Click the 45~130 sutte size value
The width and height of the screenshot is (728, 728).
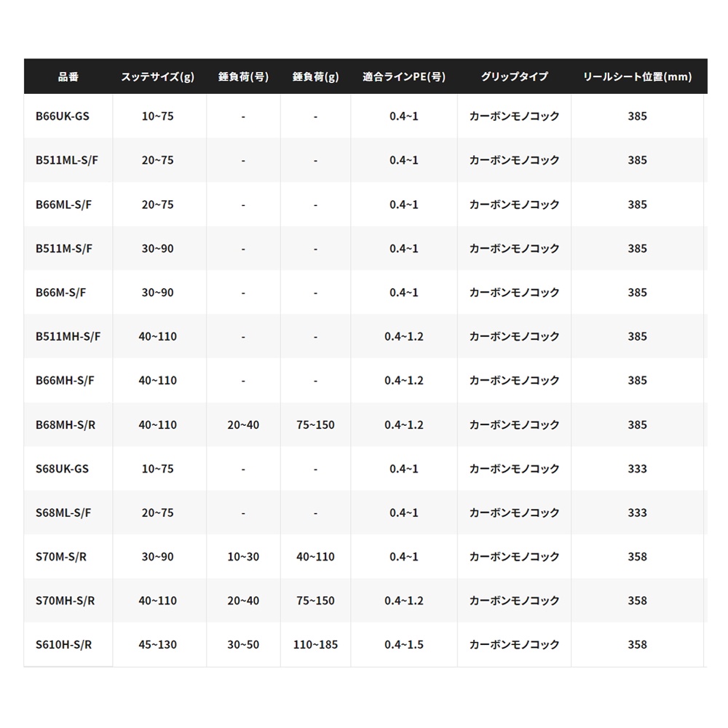pyautogui.click(x=158, y=644)
